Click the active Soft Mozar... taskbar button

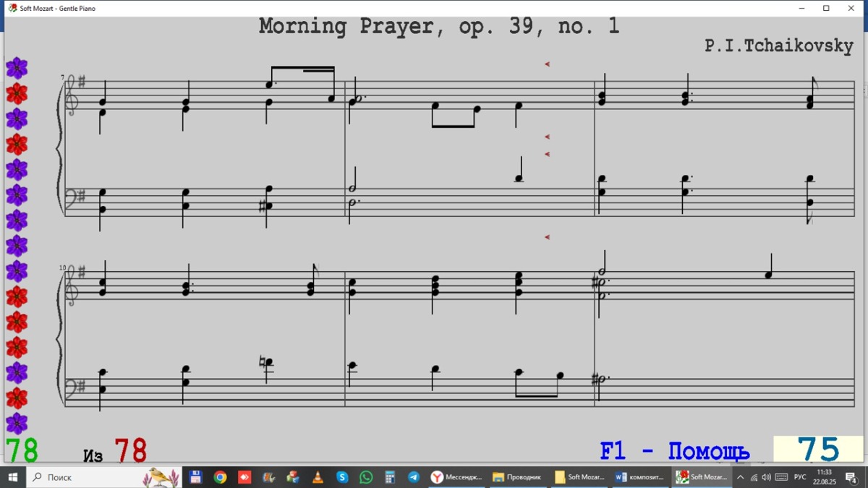(x=701, y=477)
